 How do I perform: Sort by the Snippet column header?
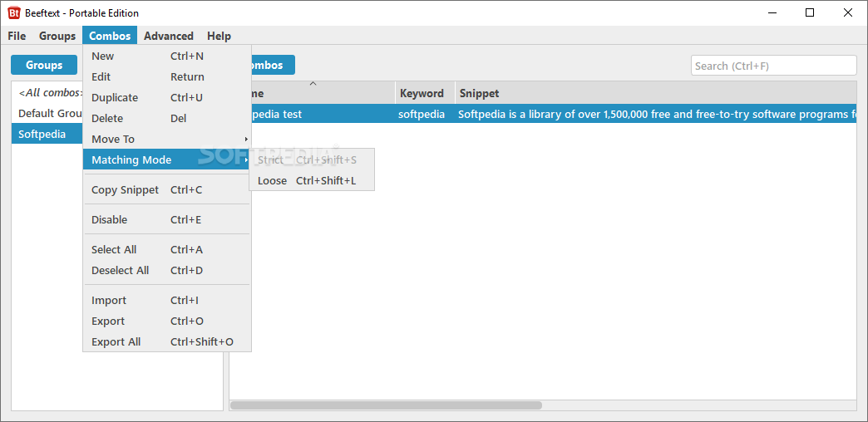pos(656,93)
